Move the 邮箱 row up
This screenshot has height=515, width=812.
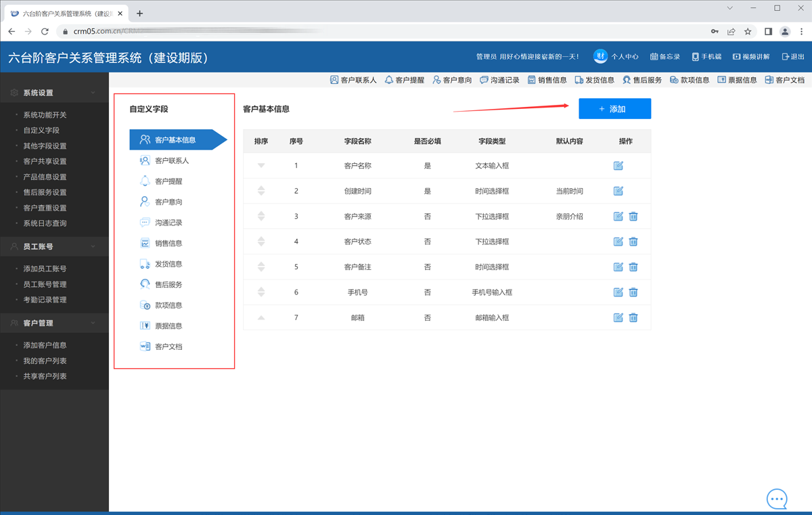point(261,317)
